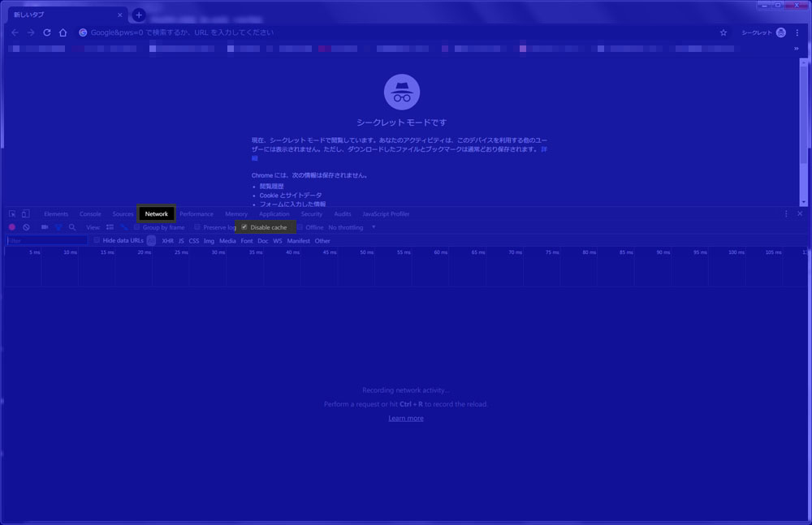
Task: Activate the inspect element picker icon
Action: pos(12,214)
